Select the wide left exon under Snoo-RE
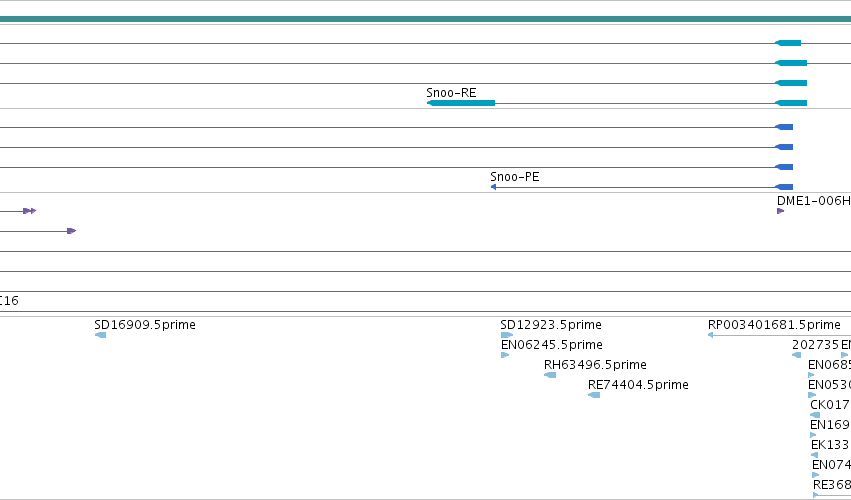The image size is (851, 500). tap(461, 103)
